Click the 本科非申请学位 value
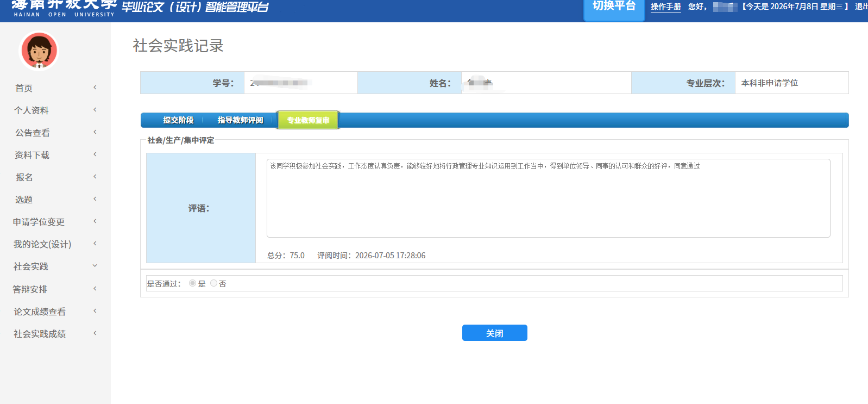868x404 pixels. [769, 83]
